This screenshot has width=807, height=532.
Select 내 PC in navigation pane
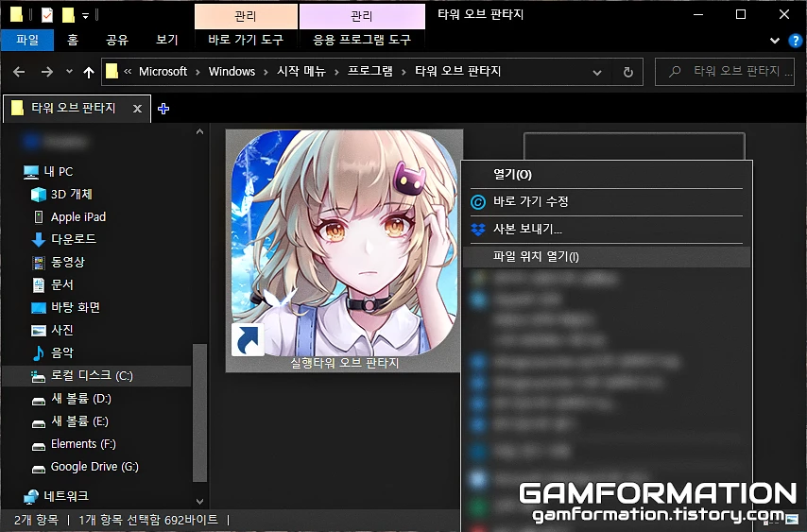click(59, 171)
